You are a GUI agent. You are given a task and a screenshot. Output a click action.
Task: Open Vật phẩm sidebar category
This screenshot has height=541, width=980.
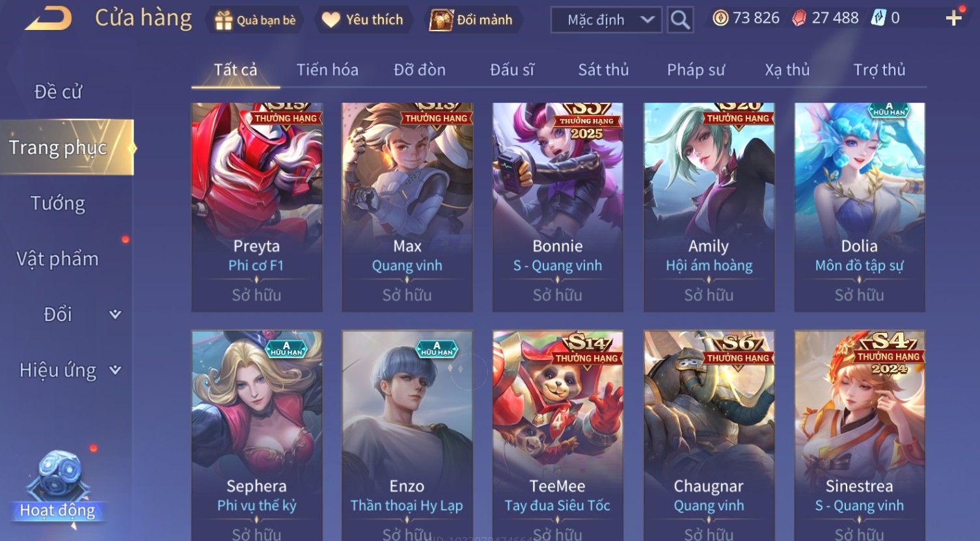point(58,259)
